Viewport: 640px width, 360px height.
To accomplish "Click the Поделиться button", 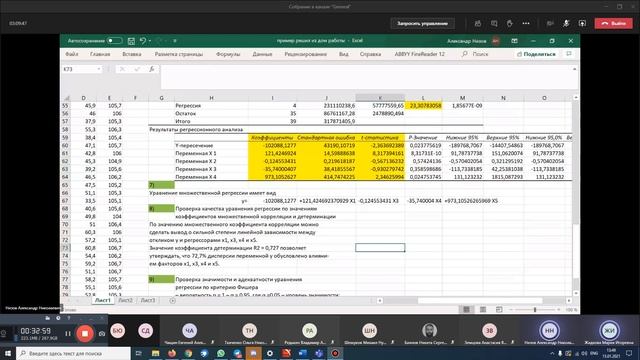I will (536, 54).
